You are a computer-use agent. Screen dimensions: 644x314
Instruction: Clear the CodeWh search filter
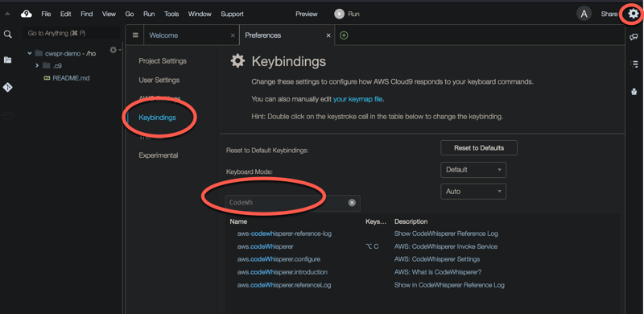coord(352,203)
